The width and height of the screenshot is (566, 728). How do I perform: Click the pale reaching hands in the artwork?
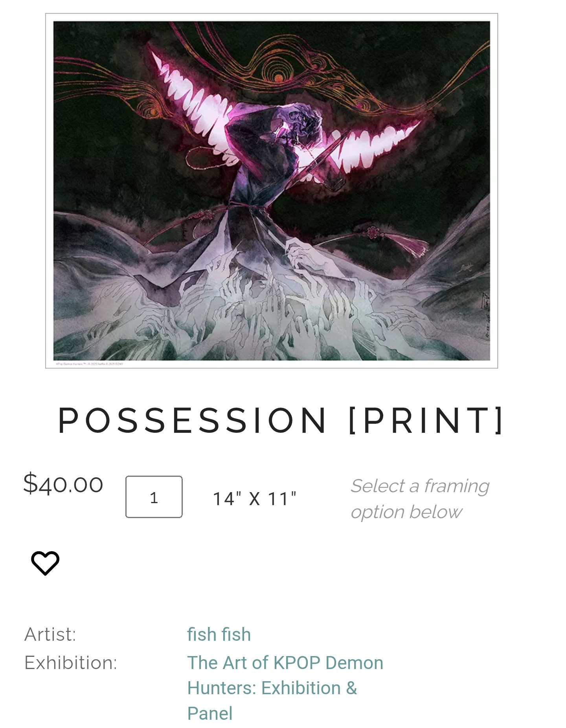tap(271, 303)
